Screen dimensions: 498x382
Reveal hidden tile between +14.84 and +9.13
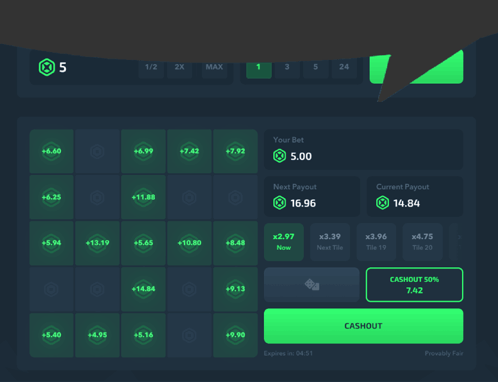[189, 289]
